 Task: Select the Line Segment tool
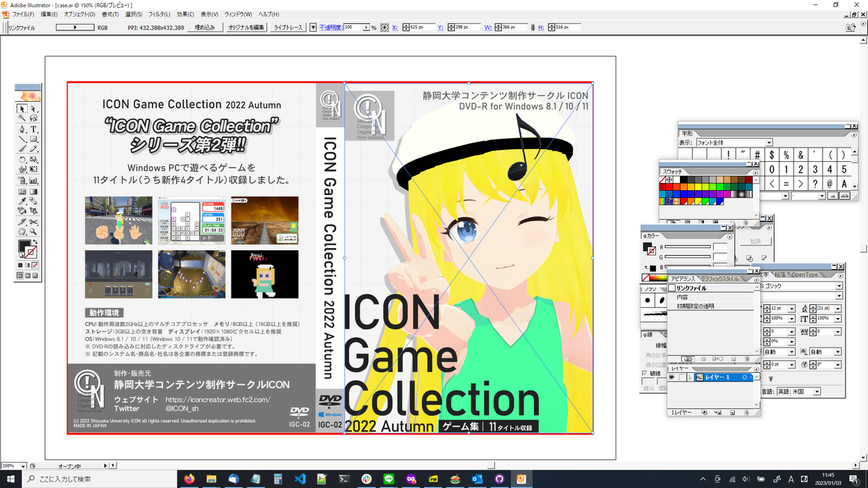[x=21, y=138]
